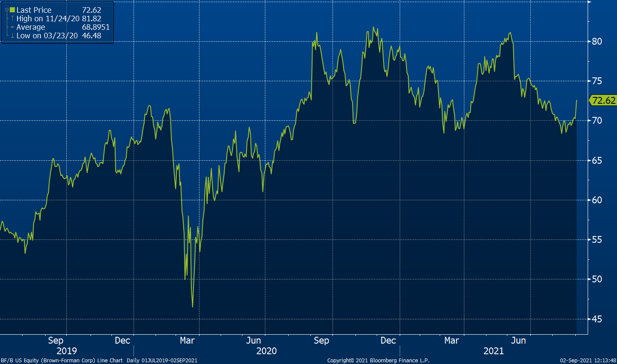Collapse the Last Price legend tree
This screenshot has width=617, height=364.
coord(6,9)
